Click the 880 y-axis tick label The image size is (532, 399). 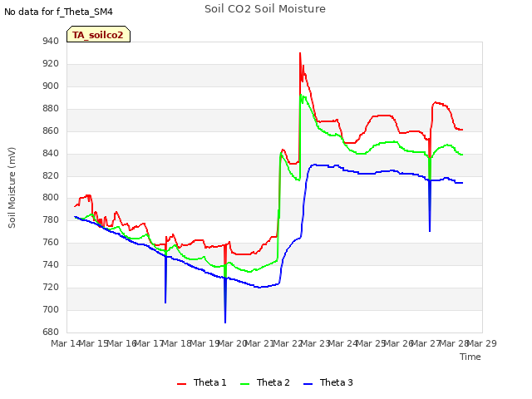51,108
